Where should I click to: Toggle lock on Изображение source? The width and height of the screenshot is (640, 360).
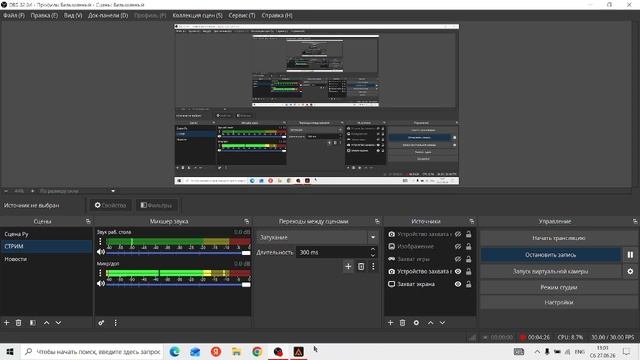[469, 247]
